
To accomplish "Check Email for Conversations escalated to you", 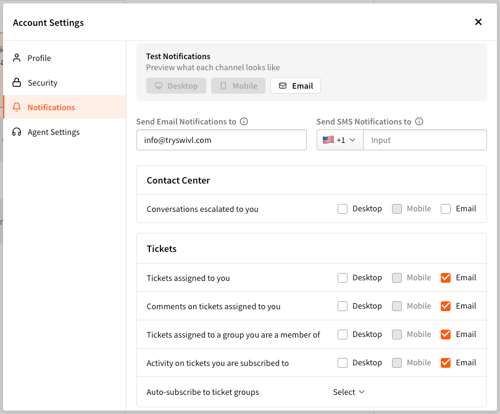I will [446, 209].
